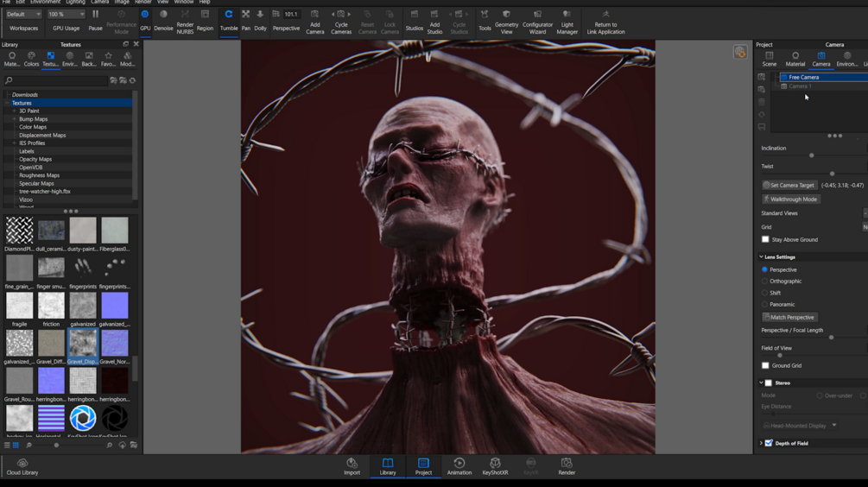Expand the 3D Paint folder
The width and height of the screenshot is (868, 487).
click(15, 111)
